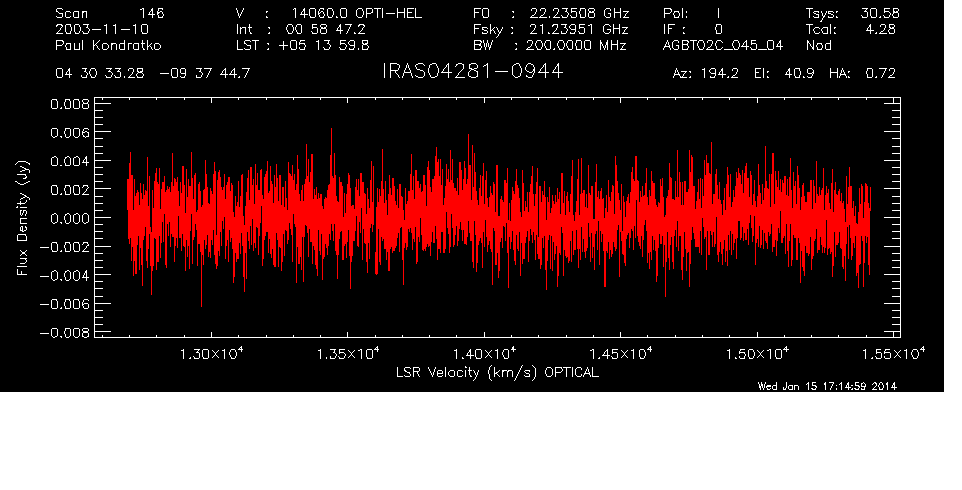Click the Flux Density (Jy) axis label
Screen dimensions: 962x490
pos(23,217)
